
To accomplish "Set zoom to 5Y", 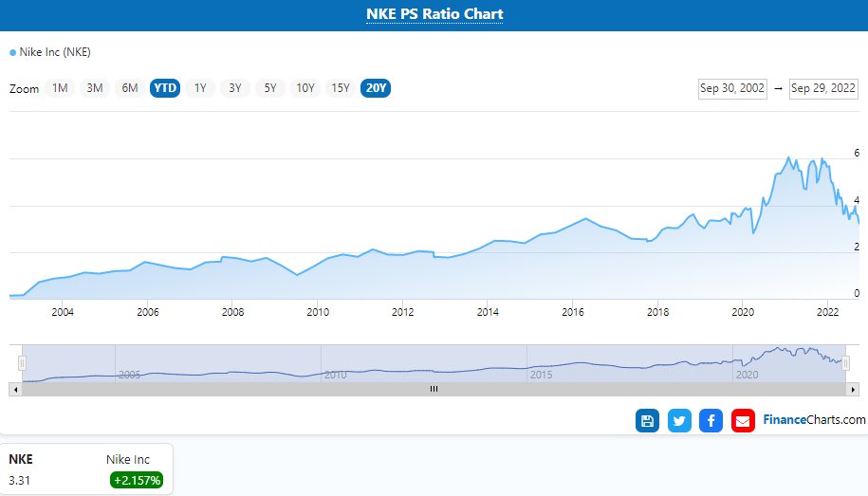I will (x=270, y=88).
